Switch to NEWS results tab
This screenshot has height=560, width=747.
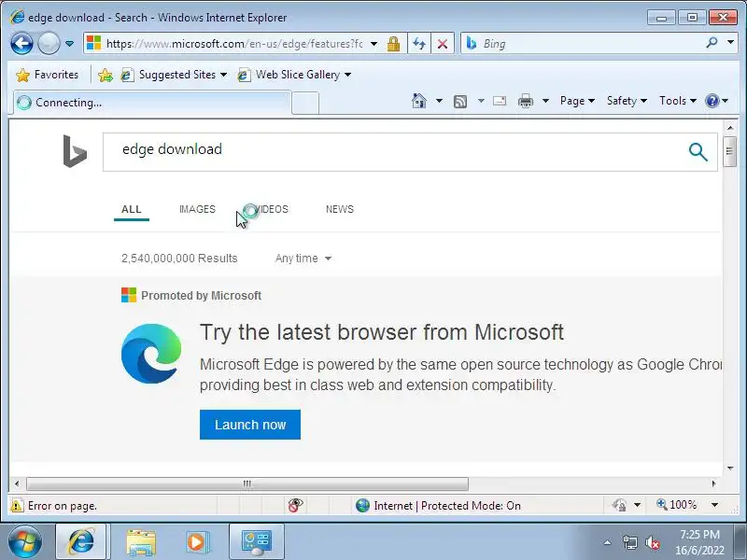tap(340, 209)
